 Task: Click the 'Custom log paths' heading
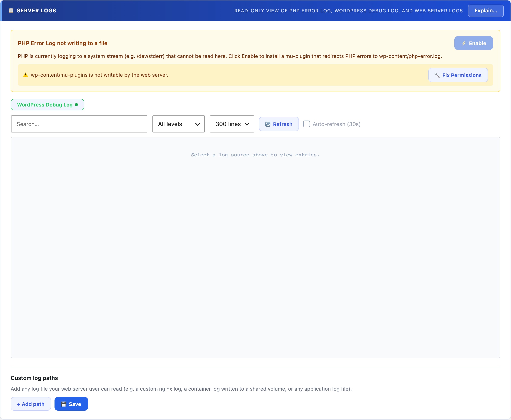pos(34,378)
